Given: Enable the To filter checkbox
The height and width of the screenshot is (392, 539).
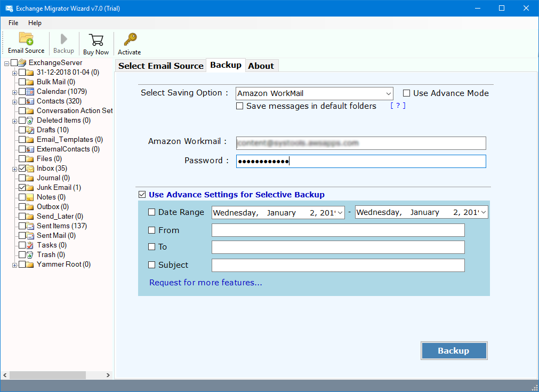Looking at the screenshot, I should 151,246.
